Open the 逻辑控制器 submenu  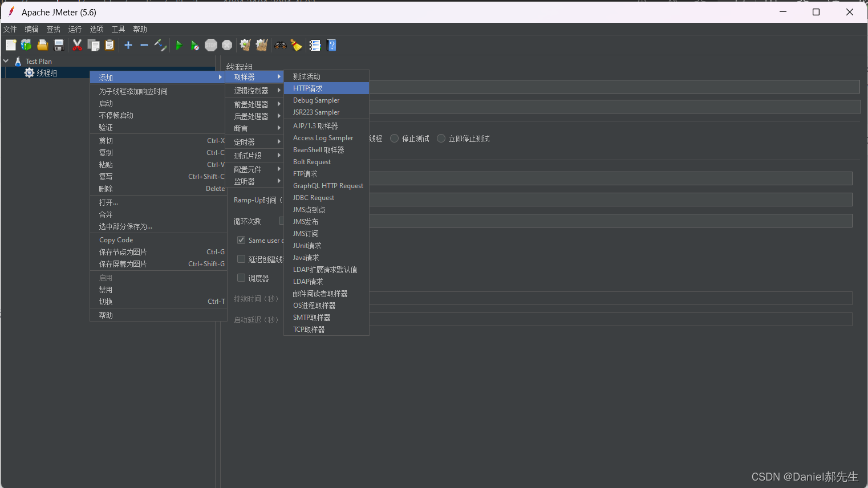point(255,91)
